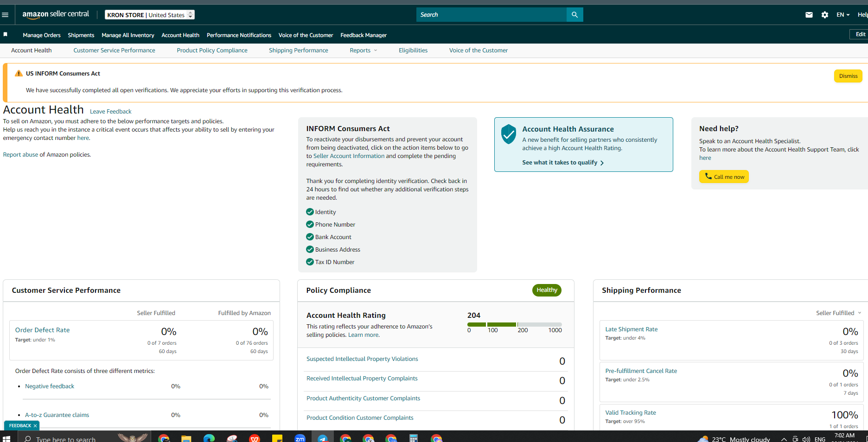Click the bookmark flag icon beside Manage Orders

6,35
